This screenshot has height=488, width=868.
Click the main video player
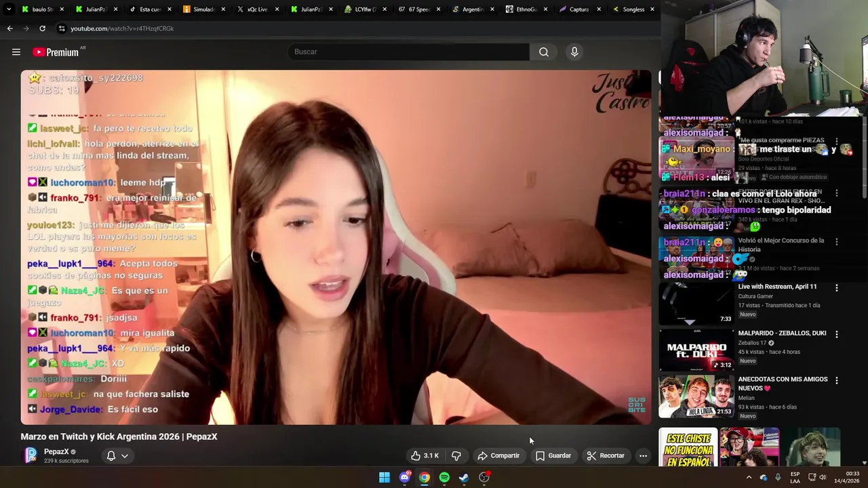click(x=336, y=247)
